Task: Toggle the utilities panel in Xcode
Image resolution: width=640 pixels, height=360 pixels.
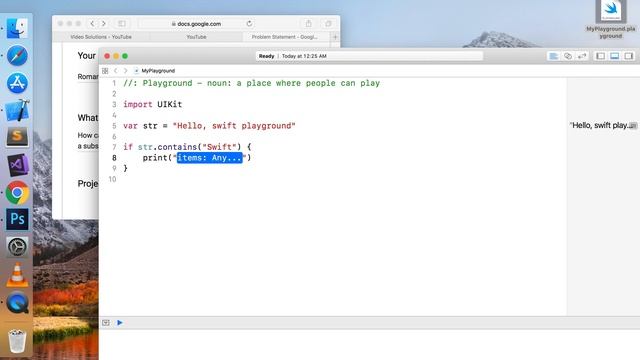Action: point(629,56)
